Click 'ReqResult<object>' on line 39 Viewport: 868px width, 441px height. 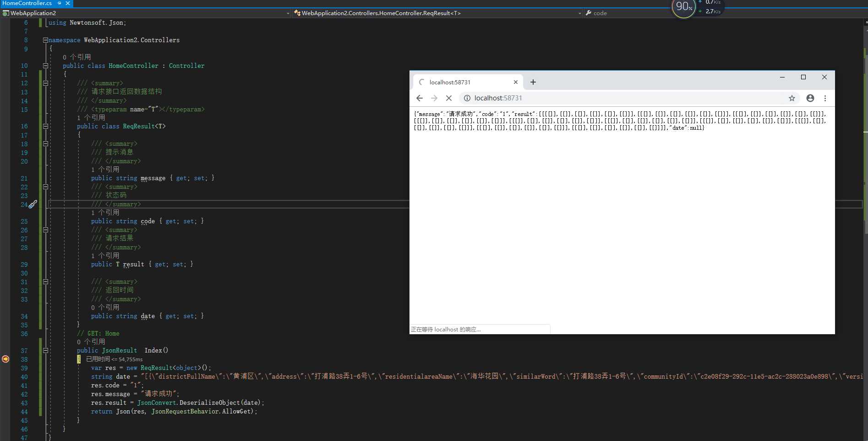171,368
